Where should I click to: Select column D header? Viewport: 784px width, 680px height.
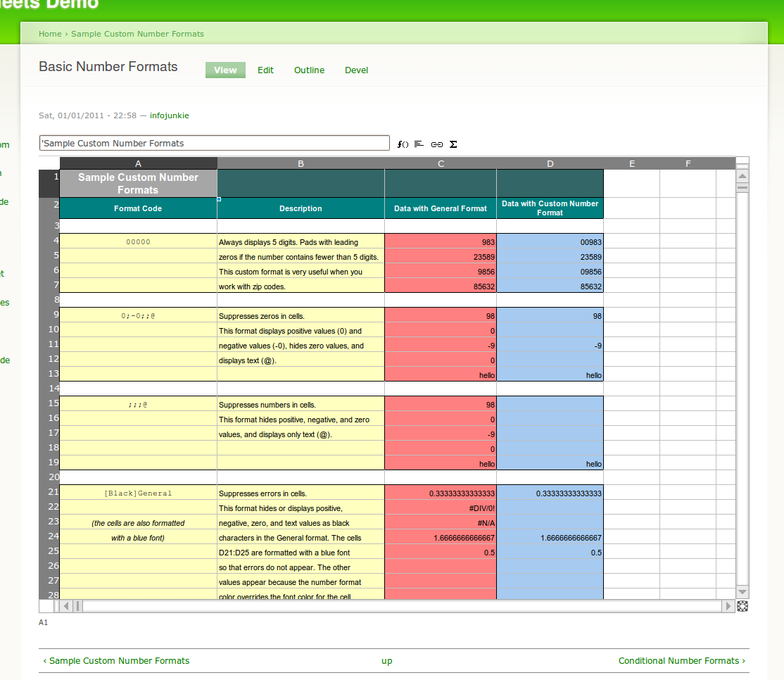coord(550,163)
